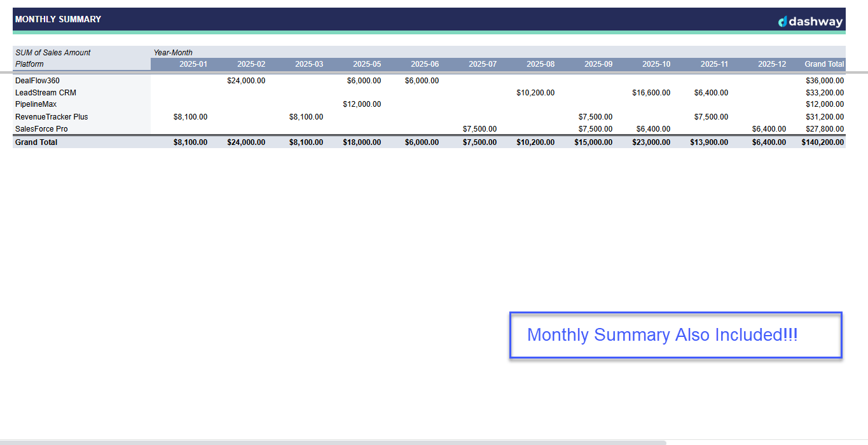Select the 2025-03 column header
The width and height of the screenshot is (868, 445).
coord(309,64)
